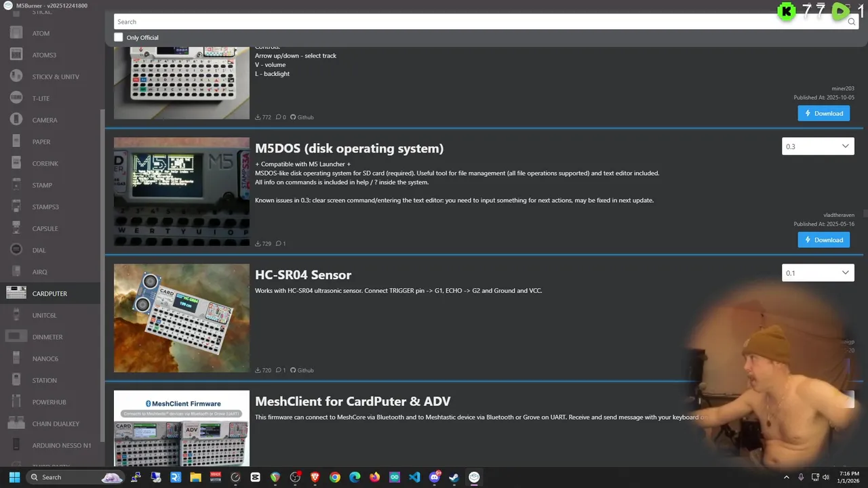Click download count icon on M5DOS card
This screenshot has width=868, height=488.
[258, 243]
